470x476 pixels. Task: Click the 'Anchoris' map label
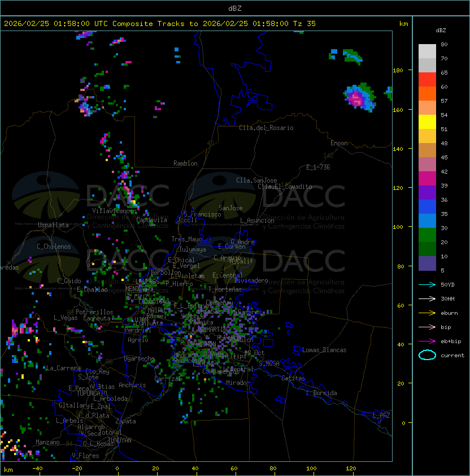click(132, 385)
